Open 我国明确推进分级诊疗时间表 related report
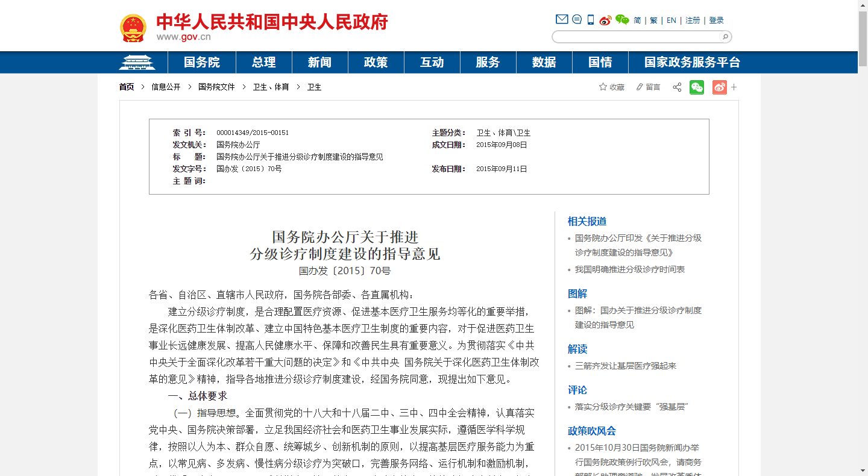 (x=629, y=269)
